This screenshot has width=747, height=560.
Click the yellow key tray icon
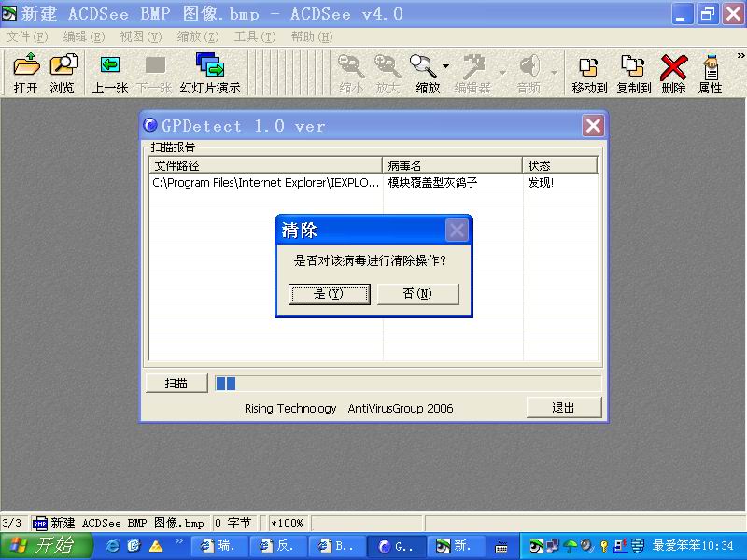[x=604, y=546]
